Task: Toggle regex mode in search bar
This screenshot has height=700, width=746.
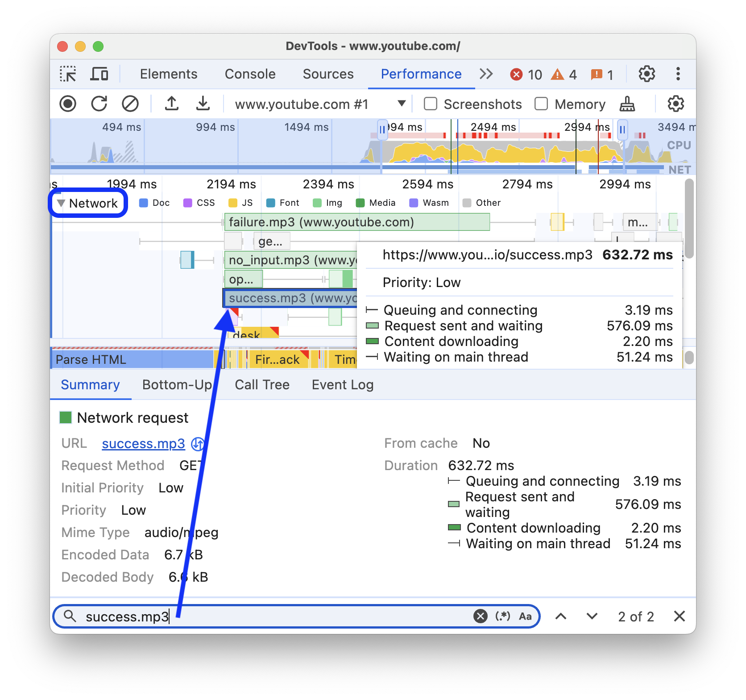Action: click(503, 616)
